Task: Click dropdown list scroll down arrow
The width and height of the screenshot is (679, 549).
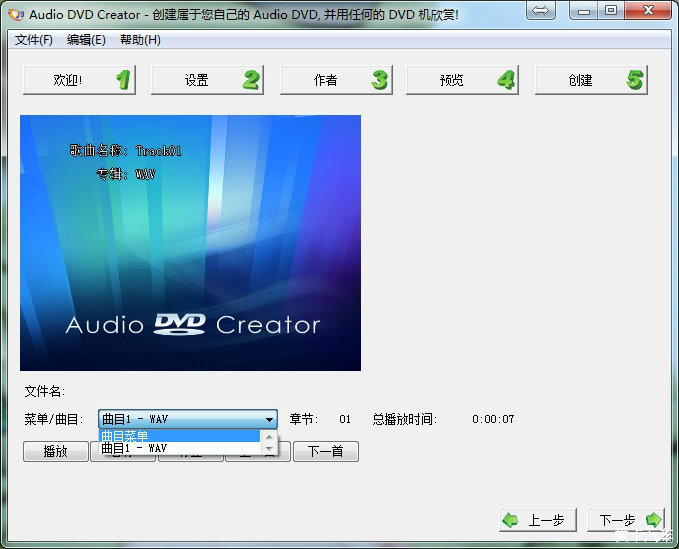Action: pyautogui.click(x=270, y=449)
